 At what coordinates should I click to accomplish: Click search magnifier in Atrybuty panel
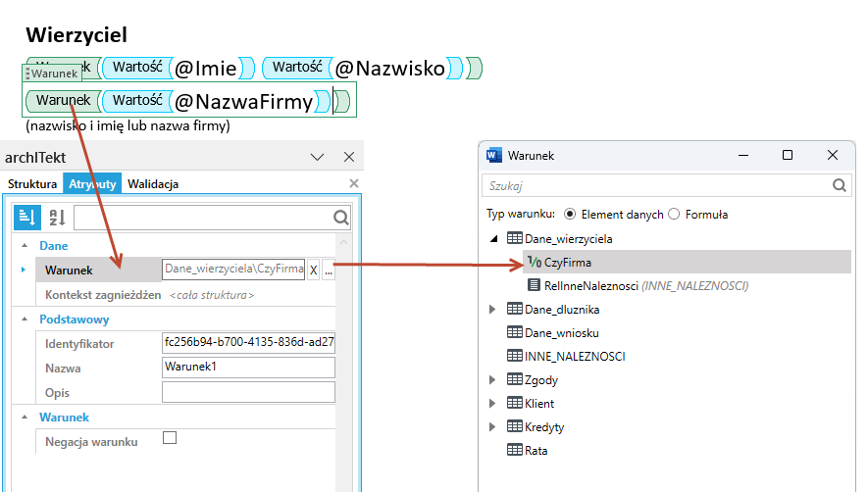coord(341,218)
